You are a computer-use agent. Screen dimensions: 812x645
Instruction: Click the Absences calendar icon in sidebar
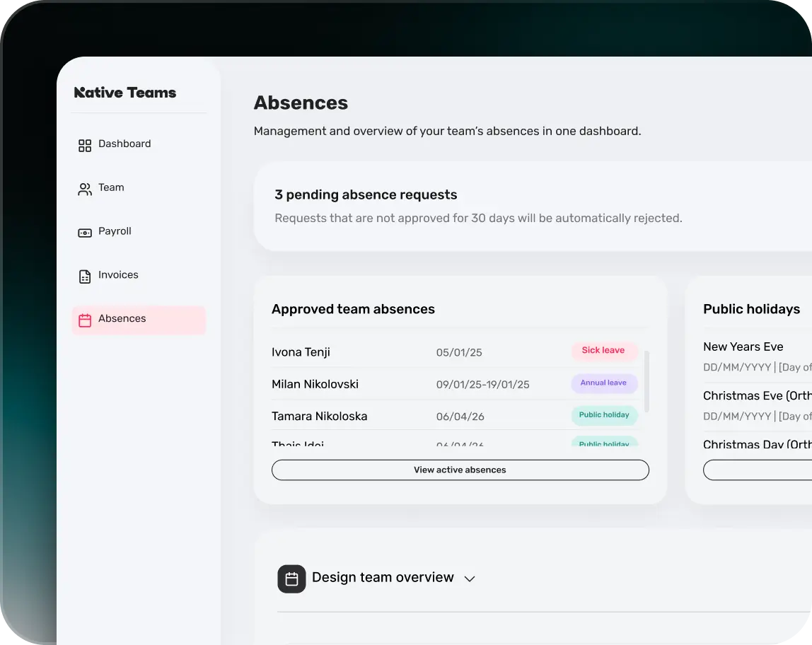tap(85, 320)
